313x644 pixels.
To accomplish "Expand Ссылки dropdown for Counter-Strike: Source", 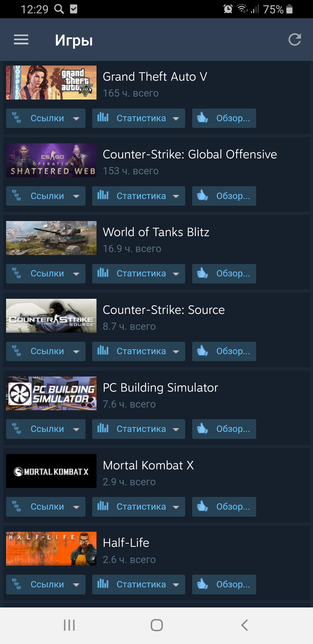I will click(46, 351).
